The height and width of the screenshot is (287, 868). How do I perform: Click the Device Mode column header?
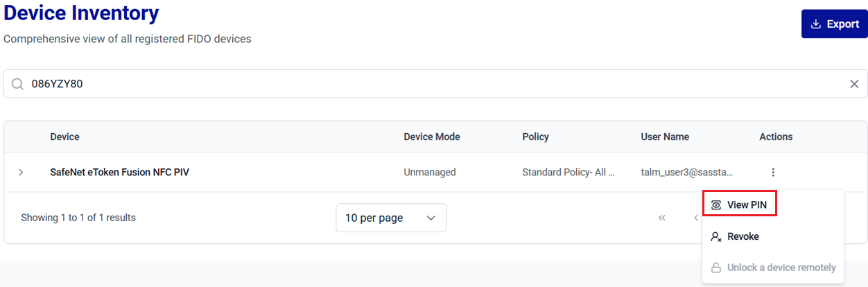[x=431, y=137]
